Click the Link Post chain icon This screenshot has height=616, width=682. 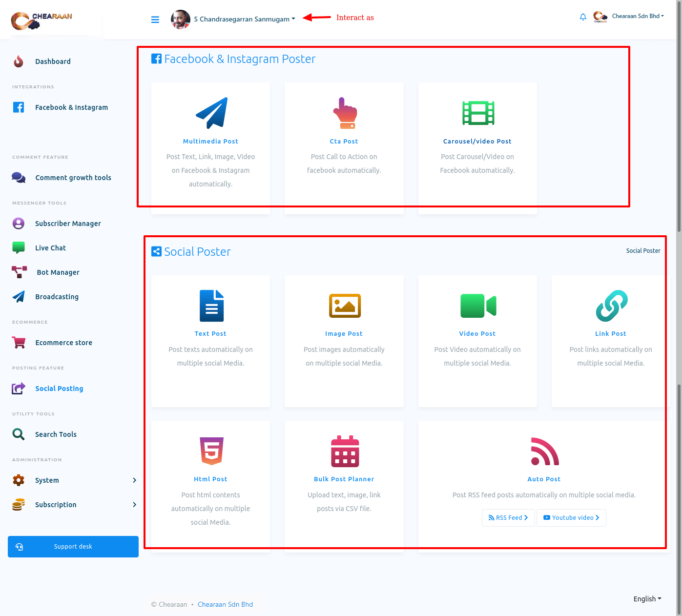(611, 306)
